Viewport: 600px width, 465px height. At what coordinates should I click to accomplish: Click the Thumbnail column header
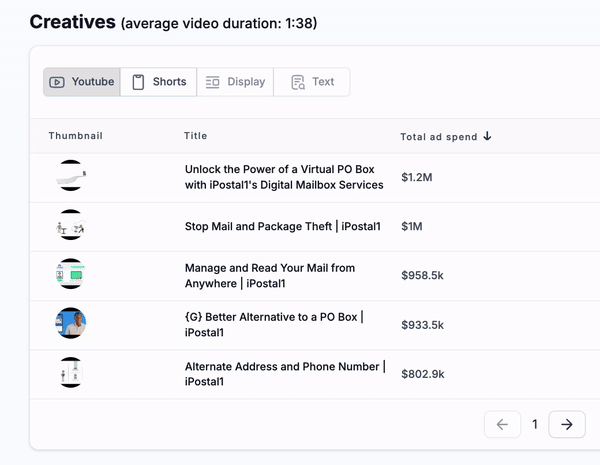(x=75, y=136)
